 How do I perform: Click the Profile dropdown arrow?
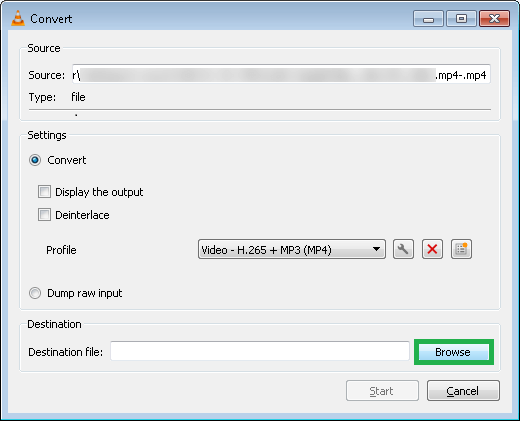pos(376,249)
